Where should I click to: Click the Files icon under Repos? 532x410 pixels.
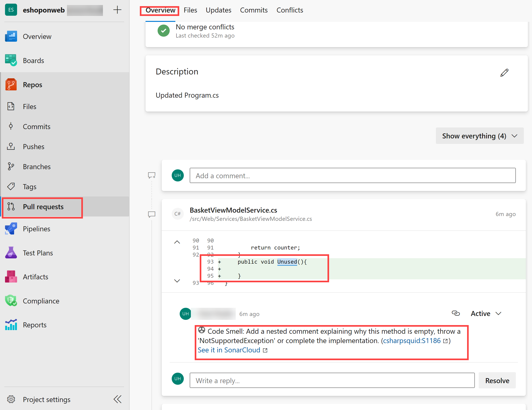pos(11,106)
